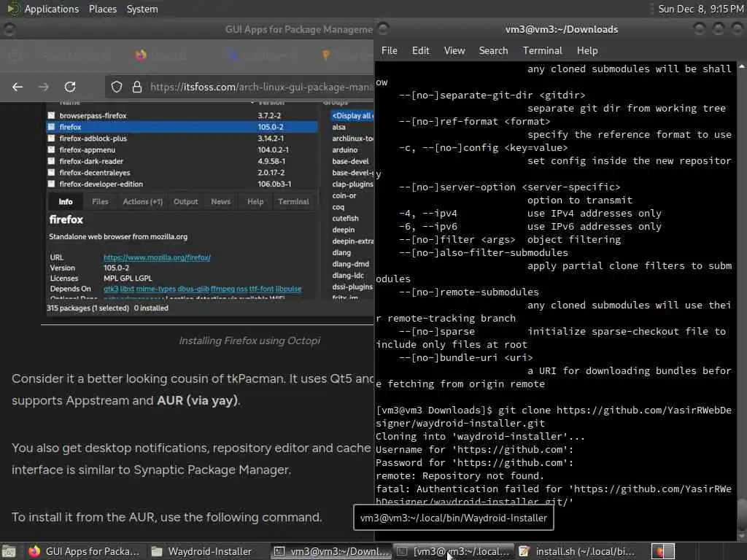Select the Files tab in Octopi screenshot
This screenshot has height=560, width=747.
click(x=100, y=202)
